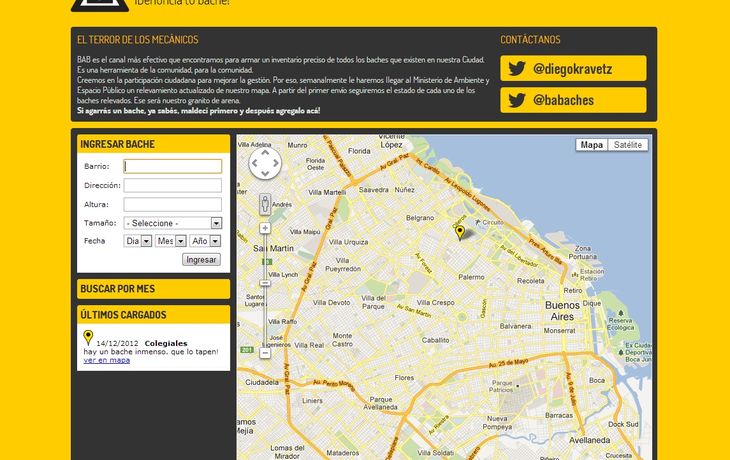The image size is (730, 460).
Task: Click the 201 route shield on the map
Action: point(247,349)
